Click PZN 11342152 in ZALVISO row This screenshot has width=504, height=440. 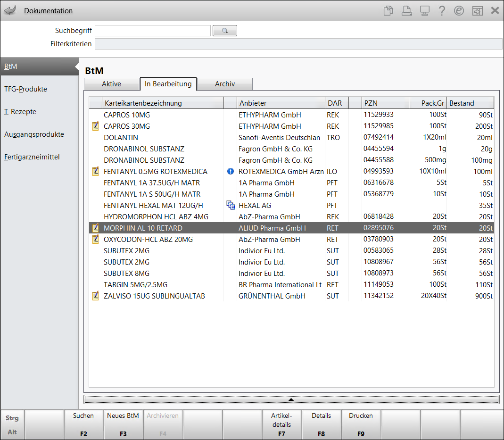click(x=378, y=295)
